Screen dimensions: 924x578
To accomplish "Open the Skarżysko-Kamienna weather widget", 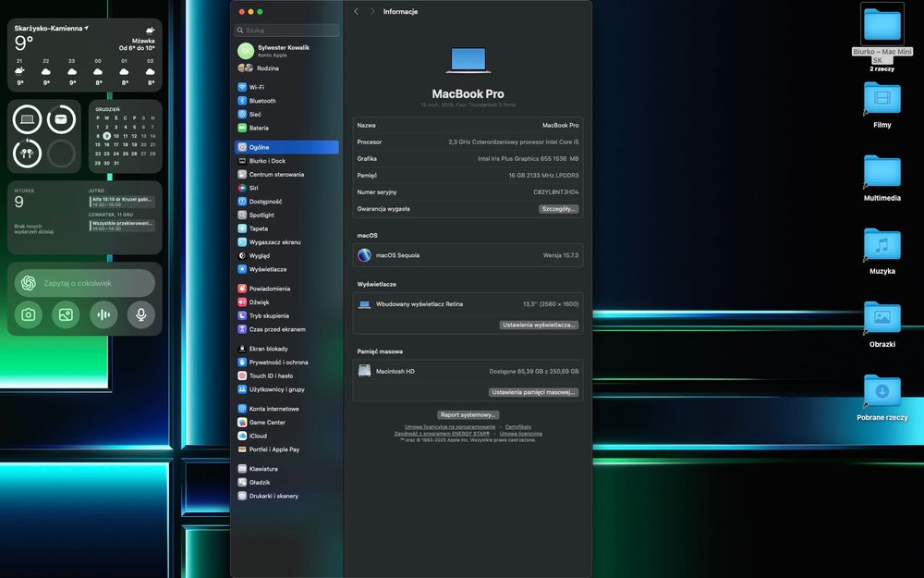I will 85,55.
